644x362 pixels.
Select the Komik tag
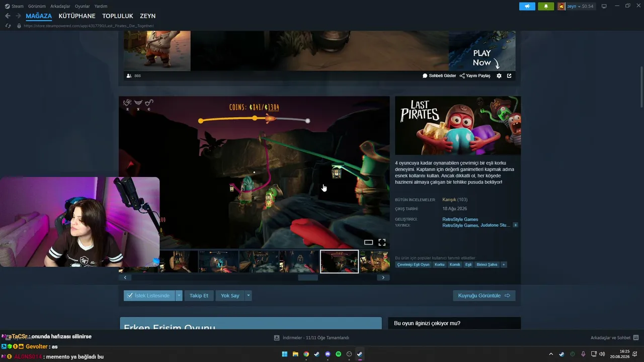[x=455, y=264]
